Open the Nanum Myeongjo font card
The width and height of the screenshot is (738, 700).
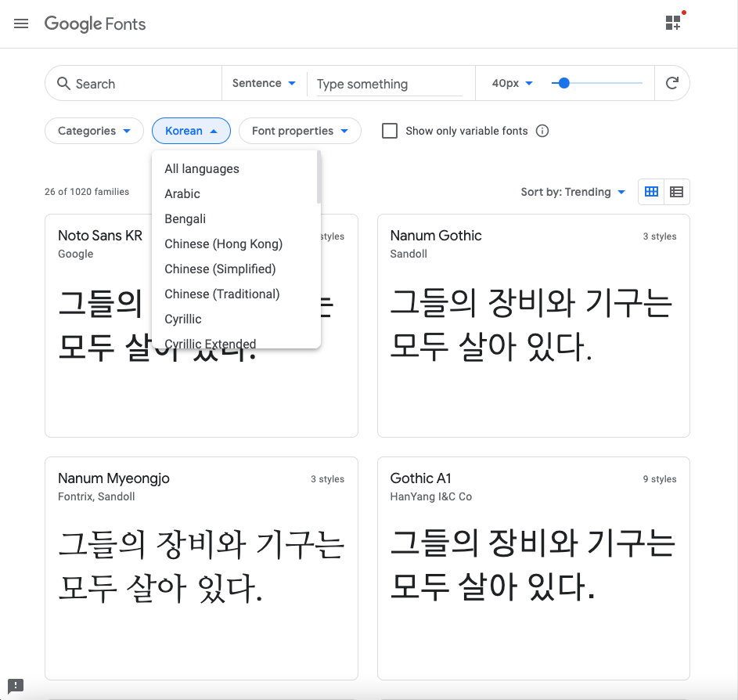[x=201, y=568]
